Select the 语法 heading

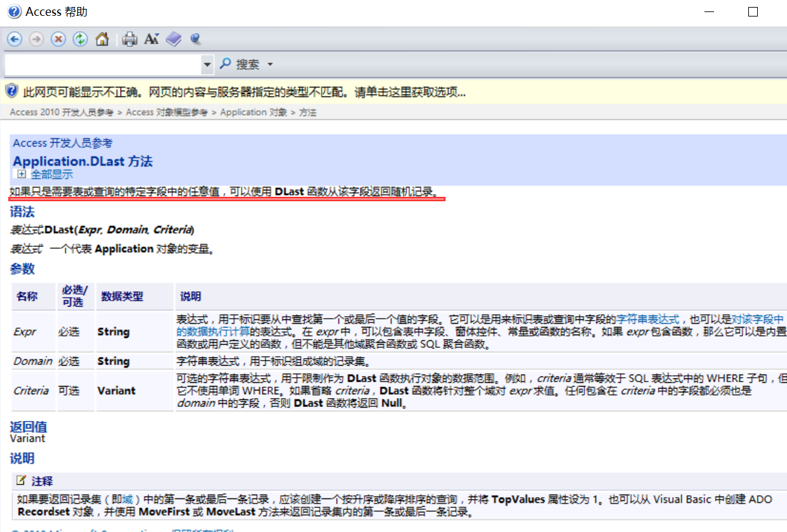coord(22,212)
